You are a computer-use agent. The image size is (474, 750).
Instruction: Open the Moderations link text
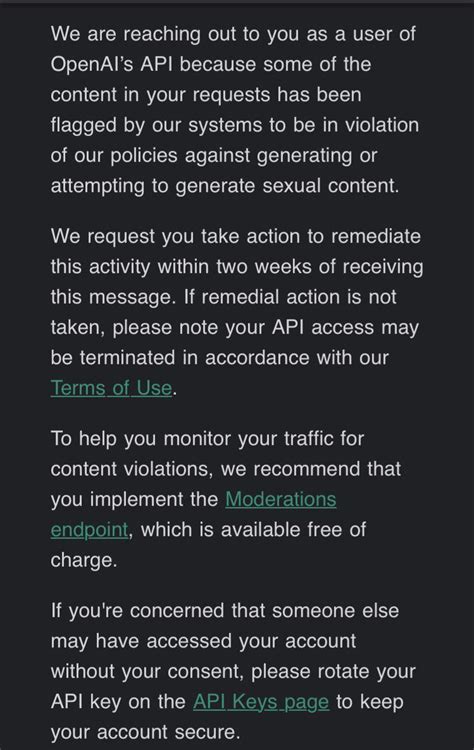(281, 499)
